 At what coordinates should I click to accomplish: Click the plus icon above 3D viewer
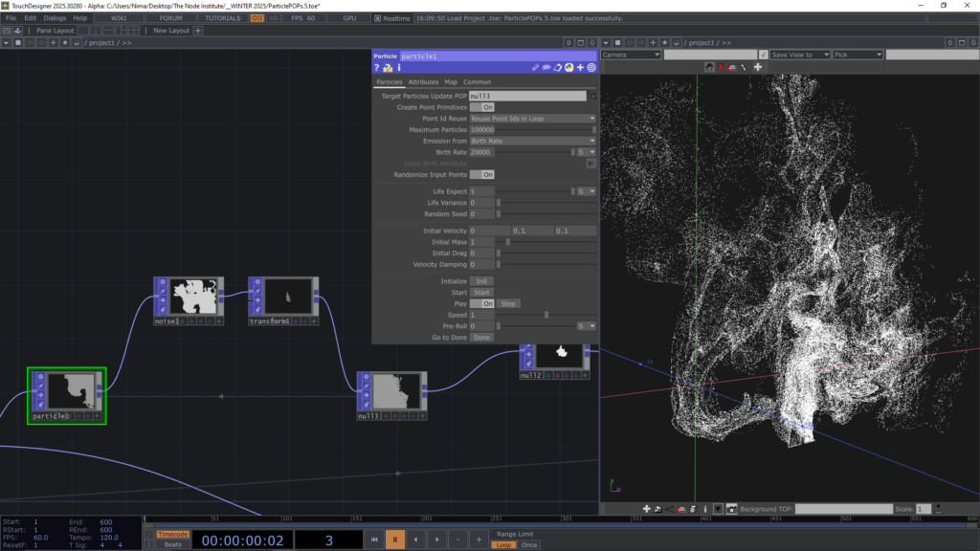point(758,67)
